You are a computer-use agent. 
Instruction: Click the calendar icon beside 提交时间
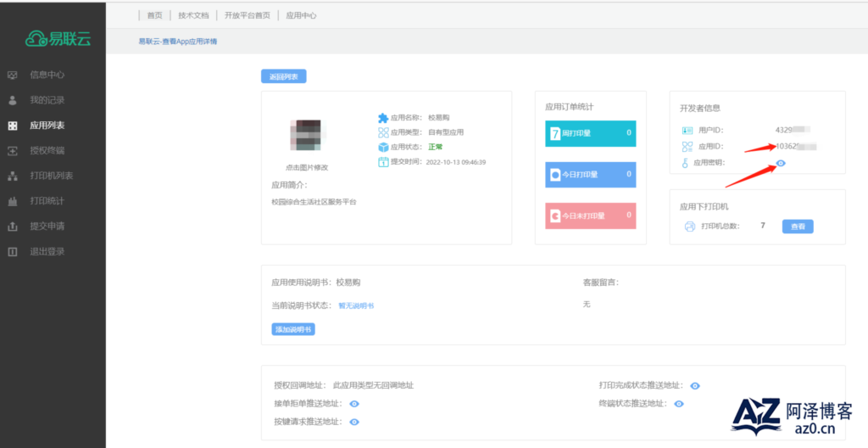[x=383, y=162]
